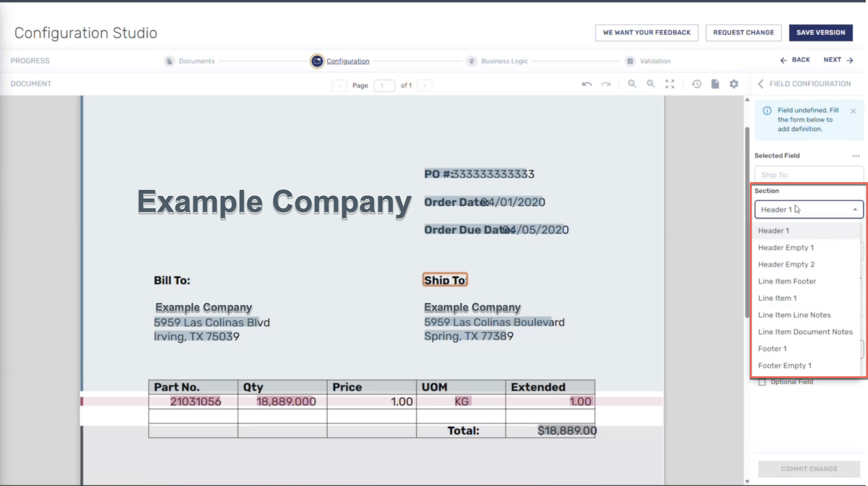Click the document vertical scrollbar
Viewport: 868px width, 486px height.
(747, 222)
